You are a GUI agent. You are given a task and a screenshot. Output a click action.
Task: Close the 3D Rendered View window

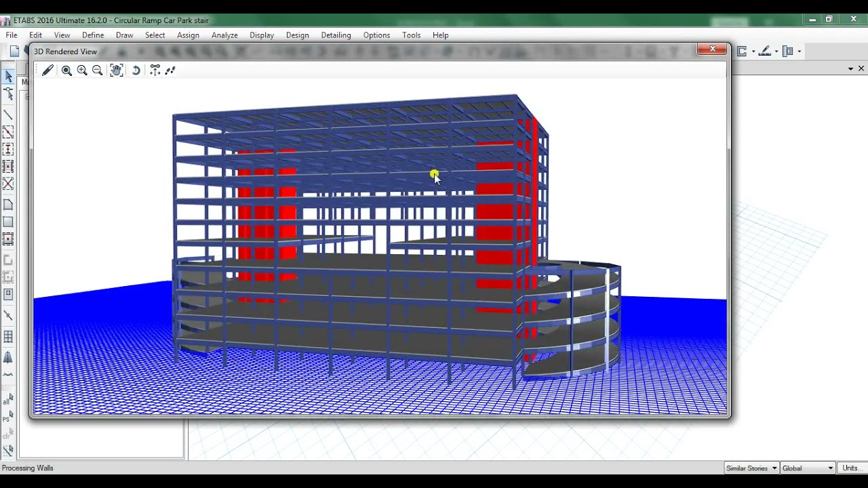point(712,49)
